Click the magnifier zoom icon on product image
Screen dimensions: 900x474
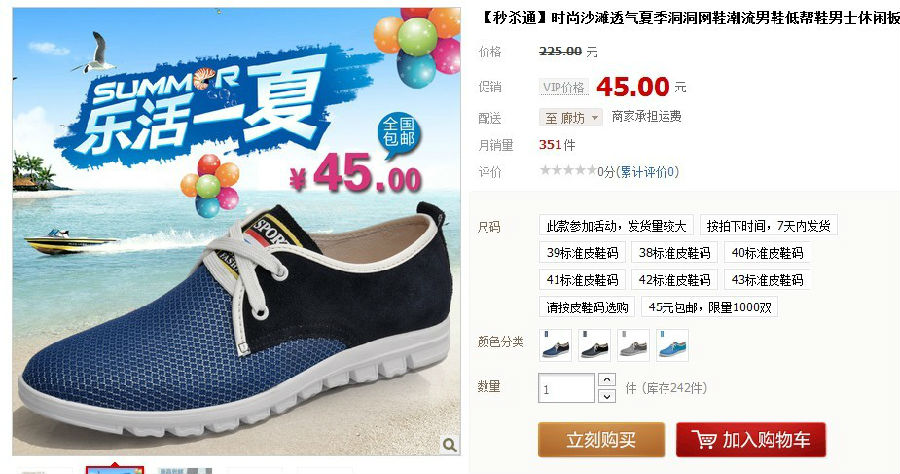(x=449, y=444)
